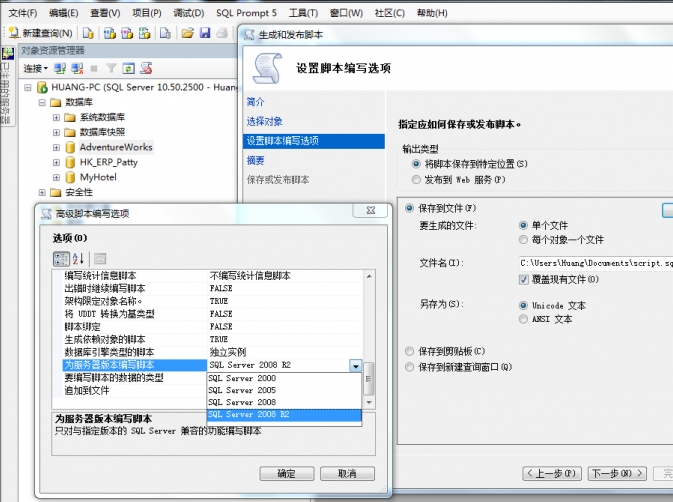Choose SQL Server 2000 from dropdown list
673x502 pixels.
(x=284, y=378)
